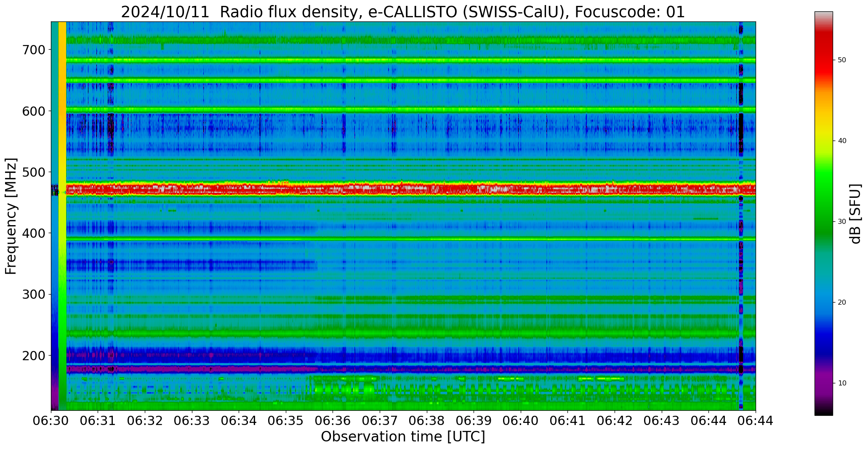Click the 06:38 time tick label
868x449 pixels.
[x=427, y=421]
